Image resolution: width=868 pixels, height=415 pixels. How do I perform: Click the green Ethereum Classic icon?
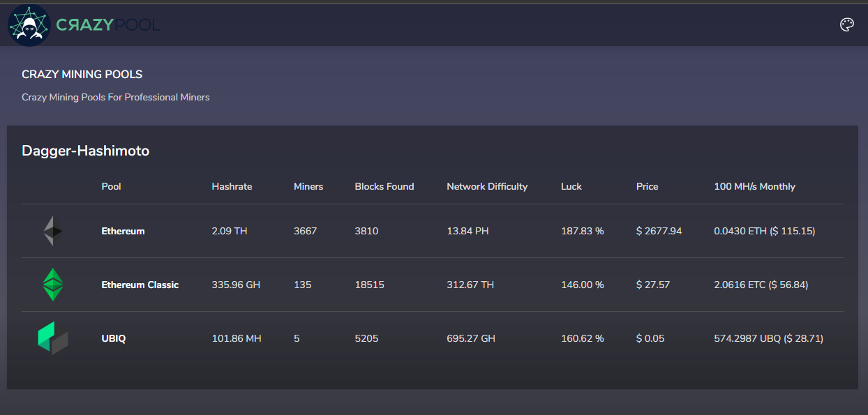coord(53,285)
